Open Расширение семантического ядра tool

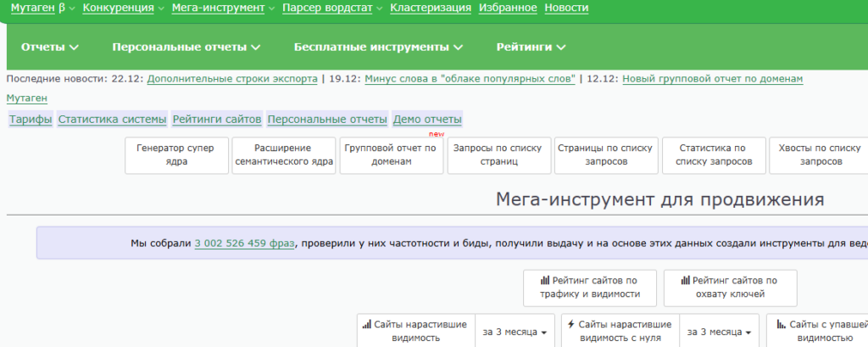click(284, 155)
